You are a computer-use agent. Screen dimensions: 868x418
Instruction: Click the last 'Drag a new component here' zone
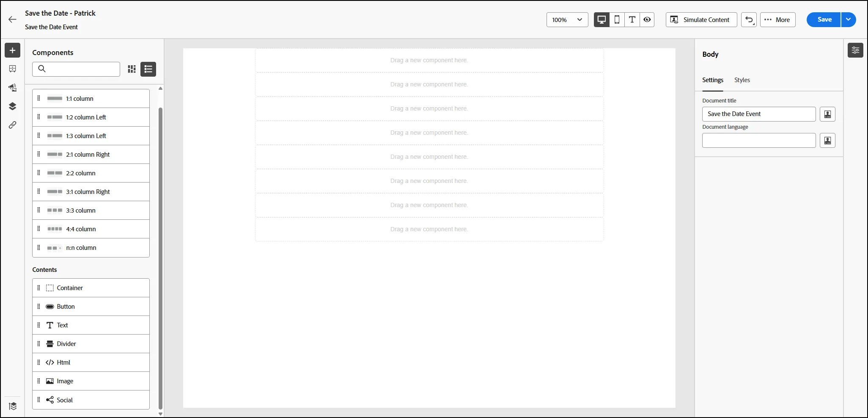[x=429, y=229]
